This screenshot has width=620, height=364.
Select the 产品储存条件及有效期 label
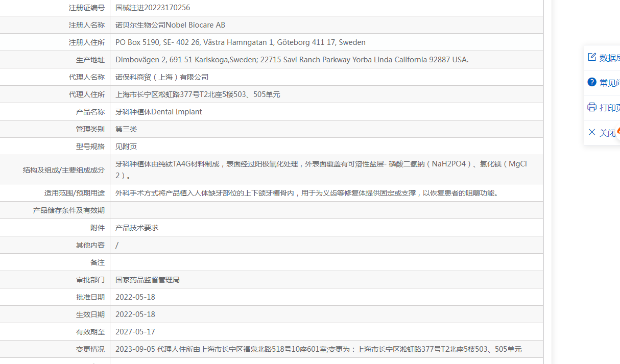click(69, 210)
